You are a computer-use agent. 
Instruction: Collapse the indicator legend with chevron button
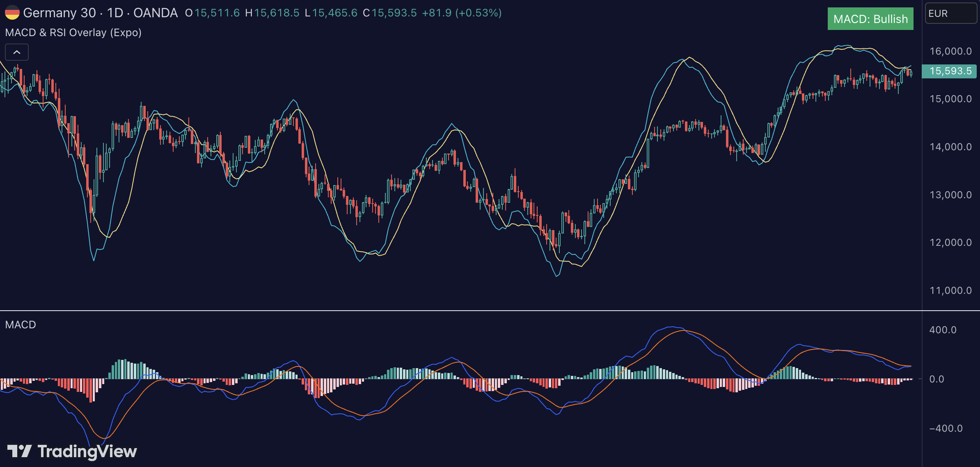(17, 52)
